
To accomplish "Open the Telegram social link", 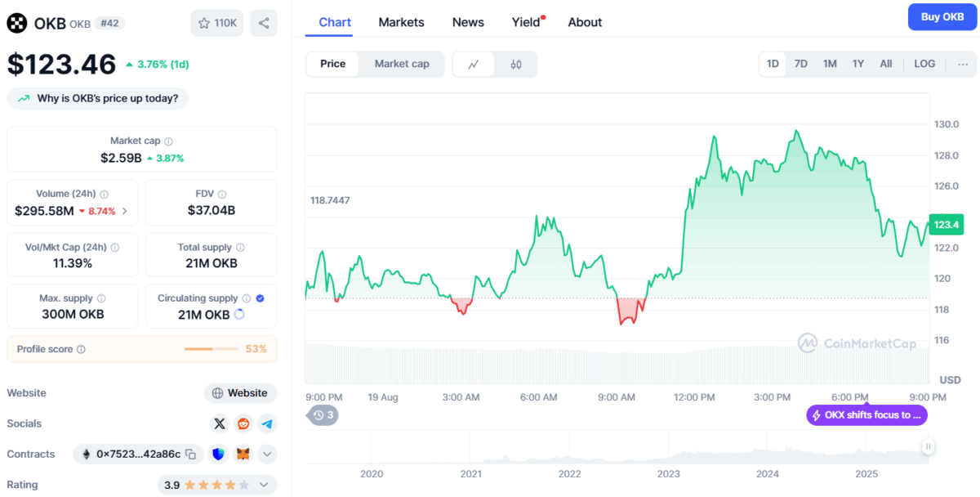I will click(267, 423).
